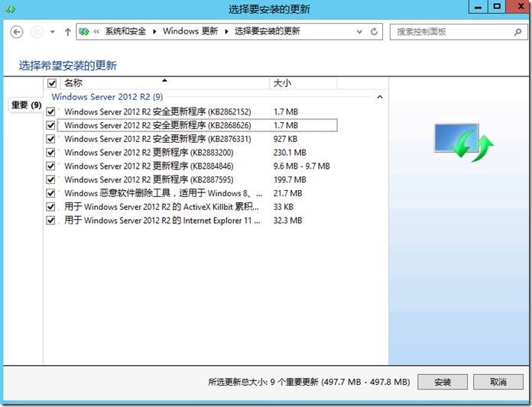Select the Internet Explorer 11 update row

tap(197, 220)
